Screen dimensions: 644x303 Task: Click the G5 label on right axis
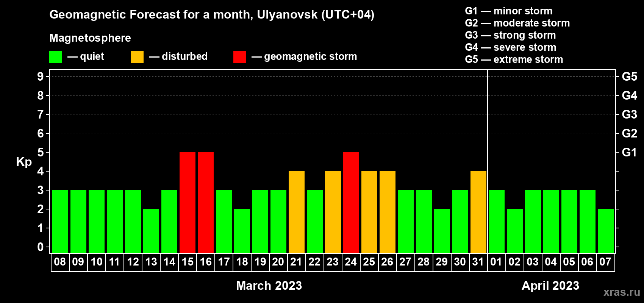pyautogui.click(x=629, y=77)
